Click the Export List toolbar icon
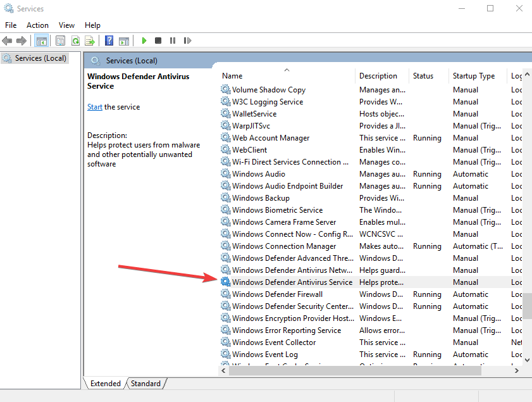 (x=90, y=41)
